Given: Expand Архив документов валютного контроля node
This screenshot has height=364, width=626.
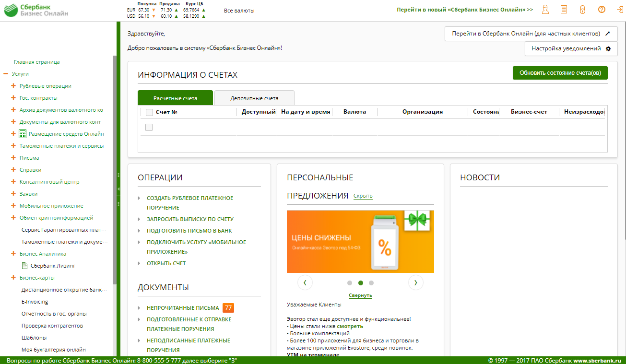Looking at the screenshot, I should tap(13, 110).
